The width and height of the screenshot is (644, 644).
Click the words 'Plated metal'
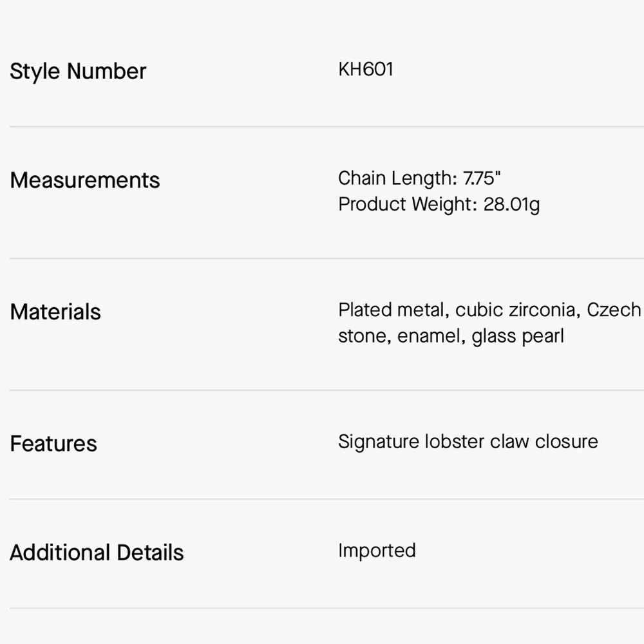(x=391, y=310)
